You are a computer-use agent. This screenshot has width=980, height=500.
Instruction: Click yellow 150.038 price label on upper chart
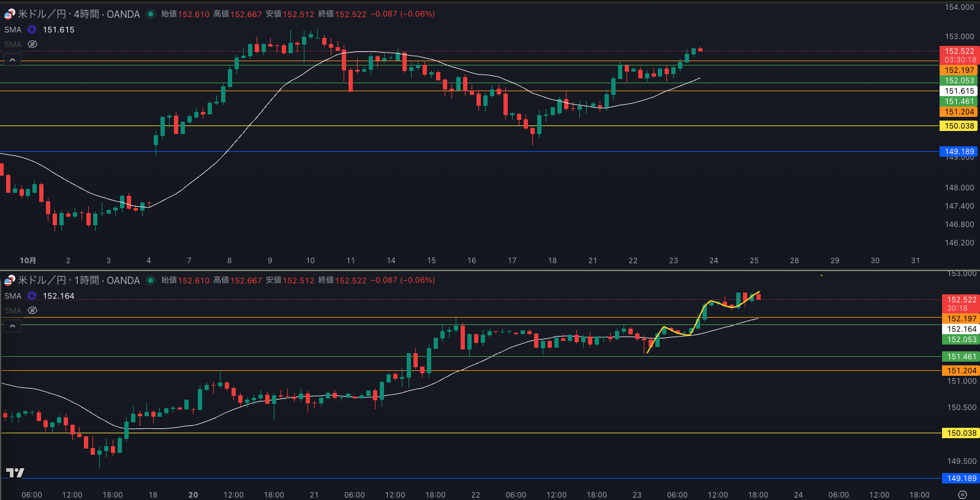[959, 126]
